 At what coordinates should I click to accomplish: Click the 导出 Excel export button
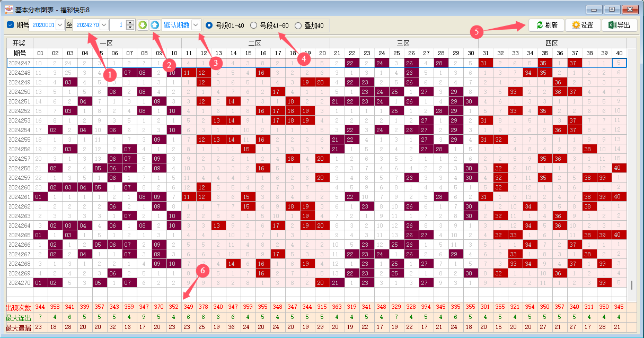(x=619, y=25)
